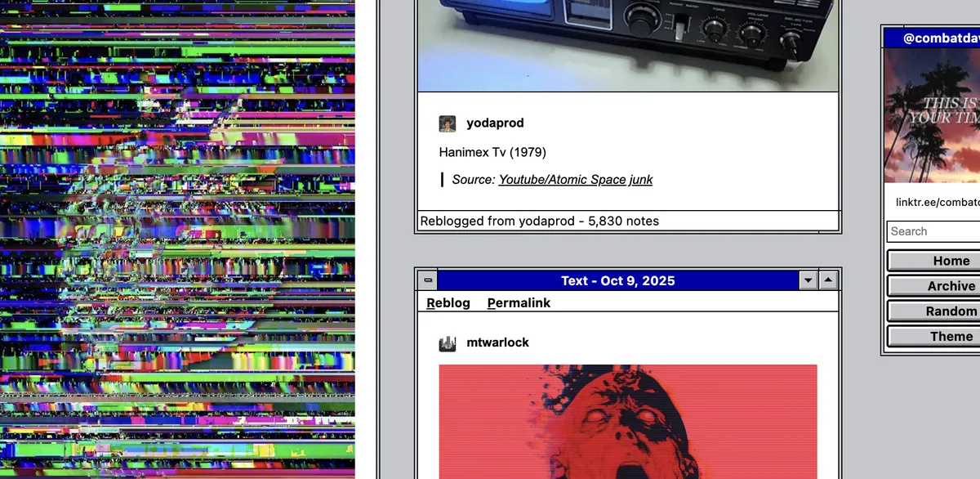Viewport: 980px width, 479px height.
Task: Open the linktr.ee link in sidebar
Action: click(937, 203)
